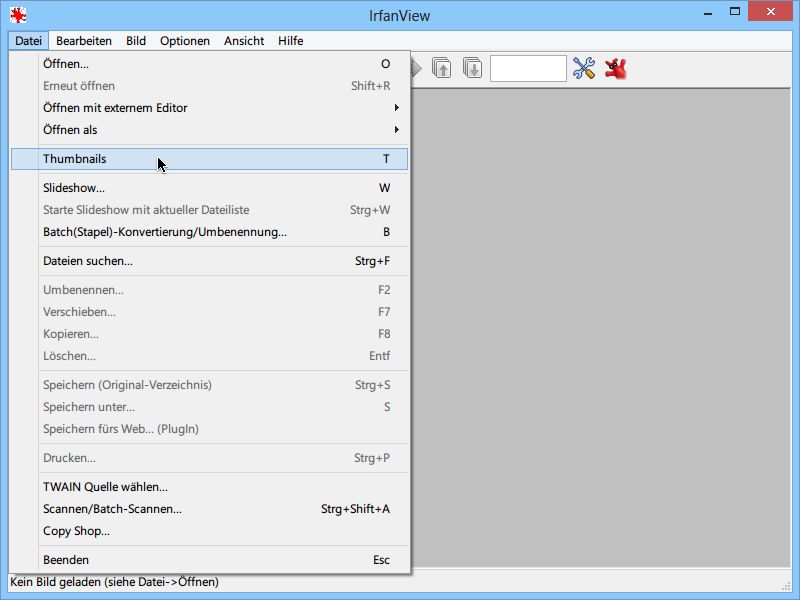The image size is (800, 600).
Task: Click the page number field in the toolbar
Action: coord(528,68)
